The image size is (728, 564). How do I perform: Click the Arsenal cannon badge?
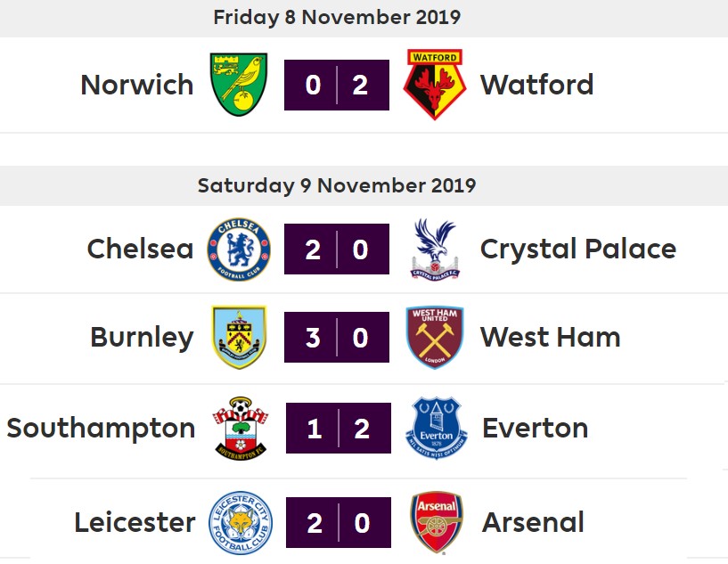tap(436, 523)
